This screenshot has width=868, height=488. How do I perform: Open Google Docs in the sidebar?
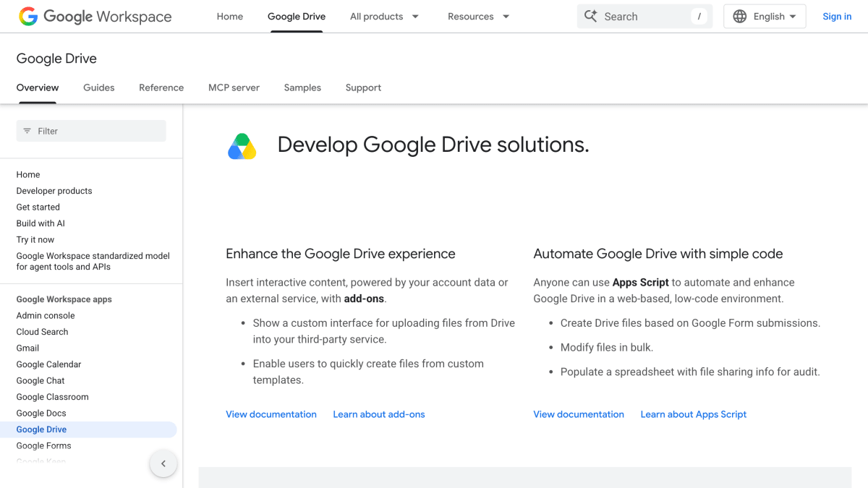click(x=41, y=413)
